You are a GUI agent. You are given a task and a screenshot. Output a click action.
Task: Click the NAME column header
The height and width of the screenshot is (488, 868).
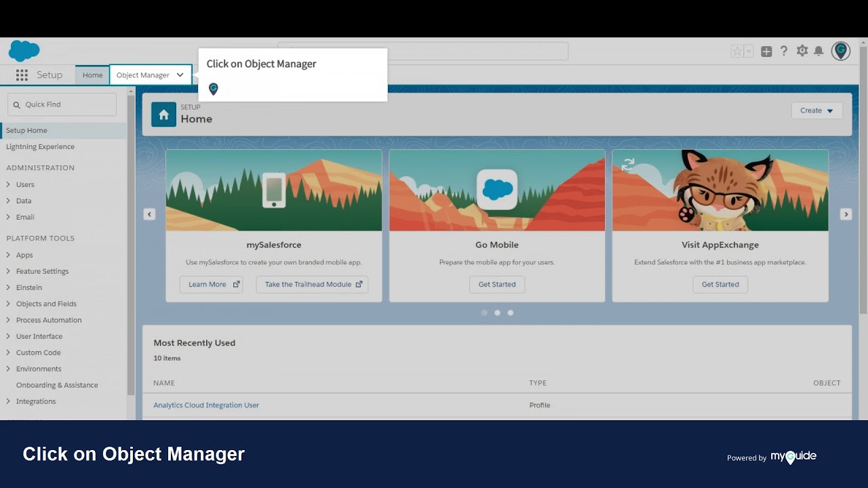point(164,383)
